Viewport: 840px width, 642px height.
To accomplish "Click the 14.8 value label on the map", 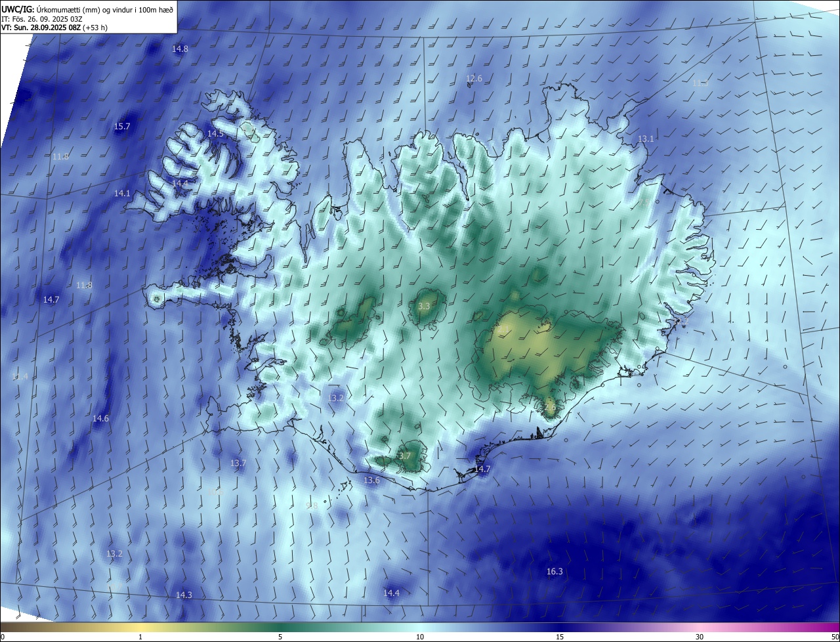I will pos(180,49).
